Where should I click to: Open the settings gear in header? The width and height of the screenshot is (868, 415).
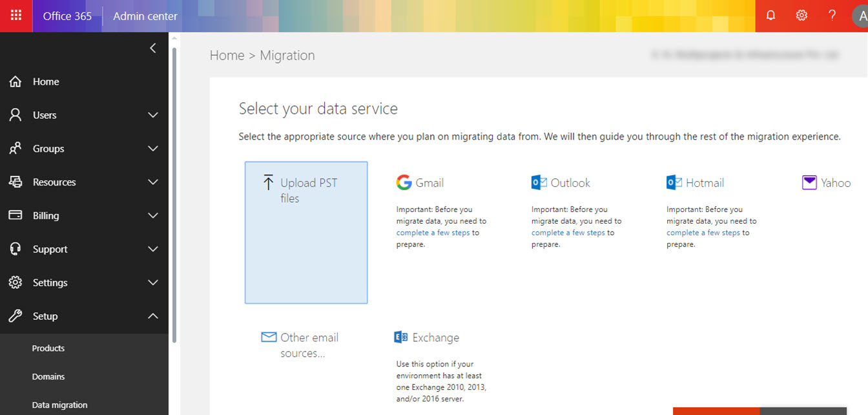[x=801, y=16]
